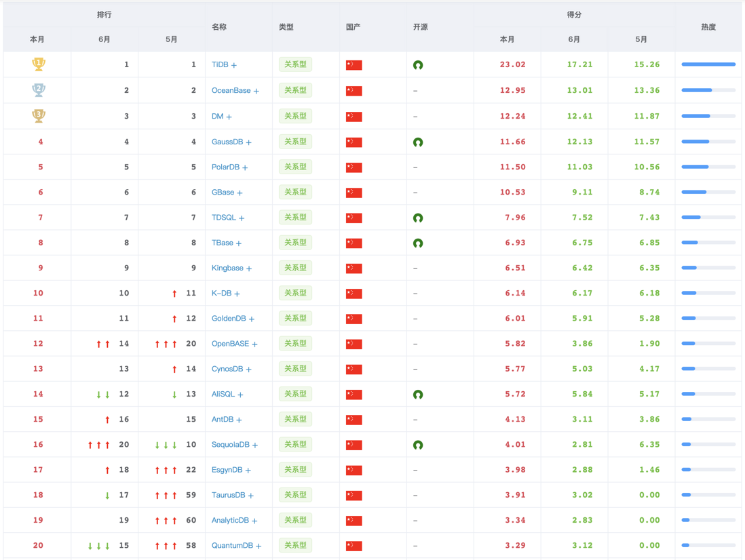Click the 关系型 tag in GBase row
The width and height of the screenshot is (745, 560).
tap(295, 193)
